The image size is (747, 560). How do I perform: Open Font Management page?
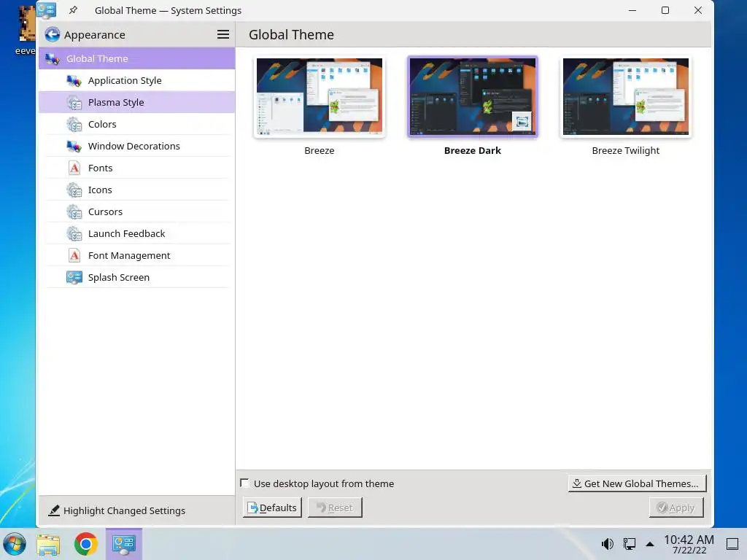coord(136,256)
